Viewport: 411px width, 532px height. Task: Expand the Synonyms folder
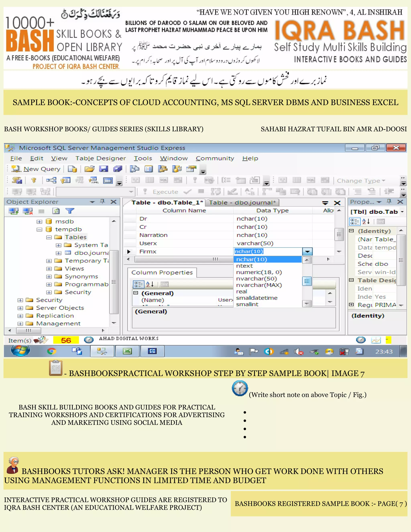click(x=49, y=277)
